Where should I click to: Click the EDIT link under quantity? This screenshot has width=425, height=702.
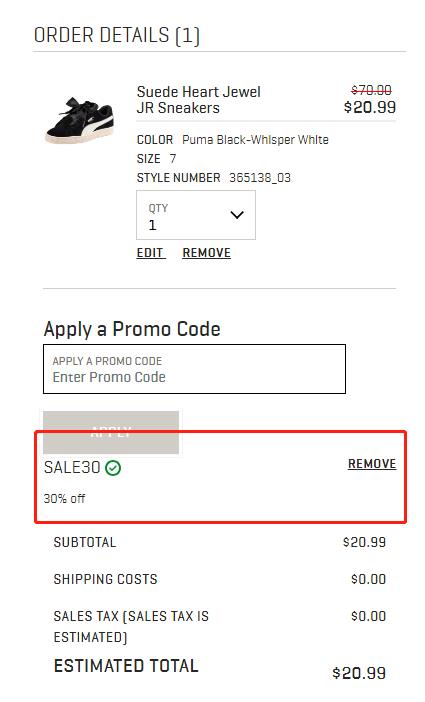click(x=150, y=253)
